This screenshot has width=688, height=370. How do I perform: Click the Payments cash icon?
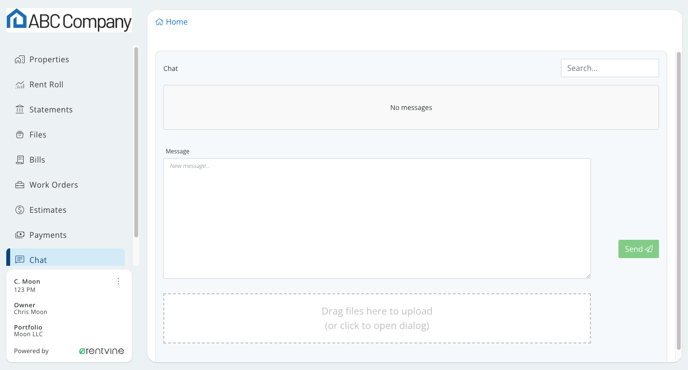click(x=20, y=235)
